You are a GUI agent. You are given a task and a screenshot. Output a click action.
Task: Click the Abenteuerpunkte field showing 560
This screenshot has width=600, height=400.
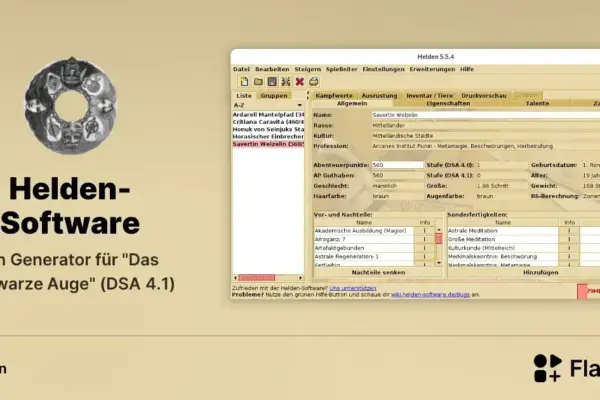pos(398,165)
